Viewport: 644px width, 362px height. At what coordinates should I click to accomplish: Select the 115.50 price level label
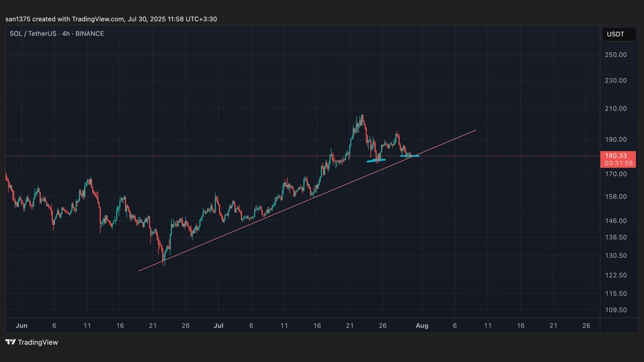(616, 293)
